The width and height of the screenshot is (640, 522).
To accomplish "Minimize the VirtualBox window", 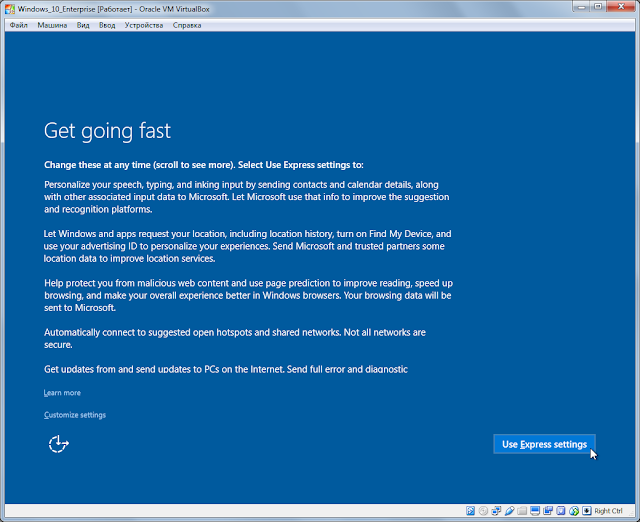I will click(x=581, y=7).
